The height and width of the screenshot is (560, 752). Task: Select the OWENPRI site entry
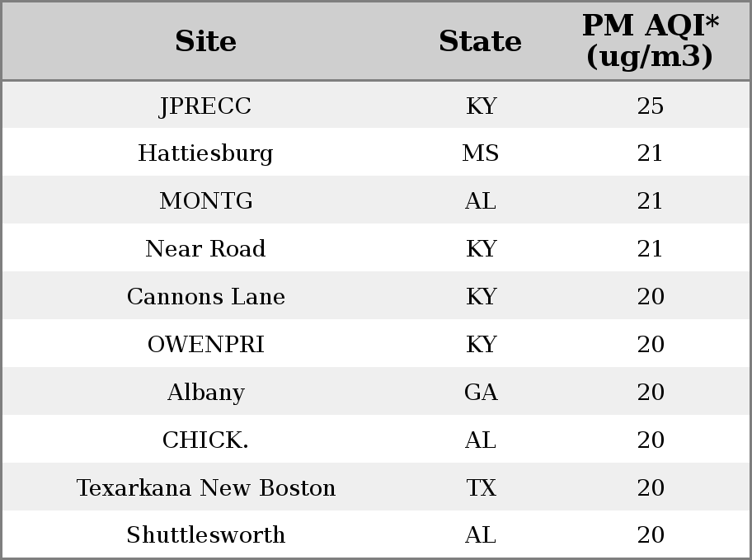[206, 344]
